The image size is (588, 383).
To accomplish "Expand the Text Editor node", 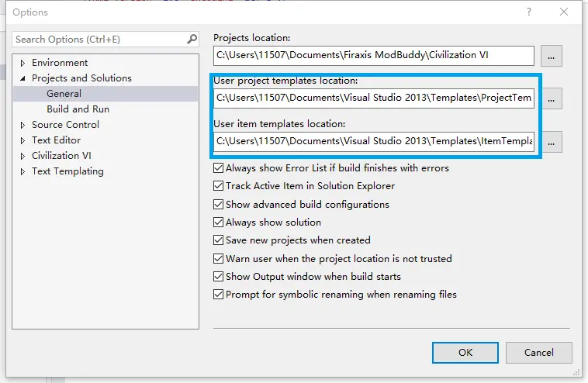I will coord(22,140).
